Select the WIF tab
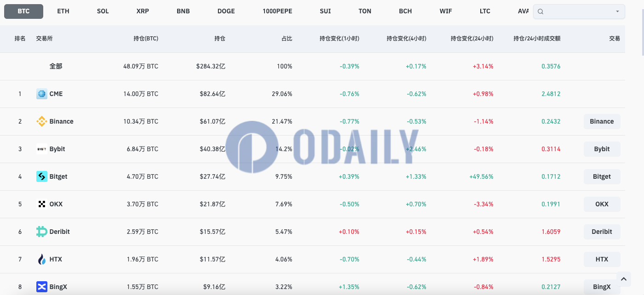 446,11
